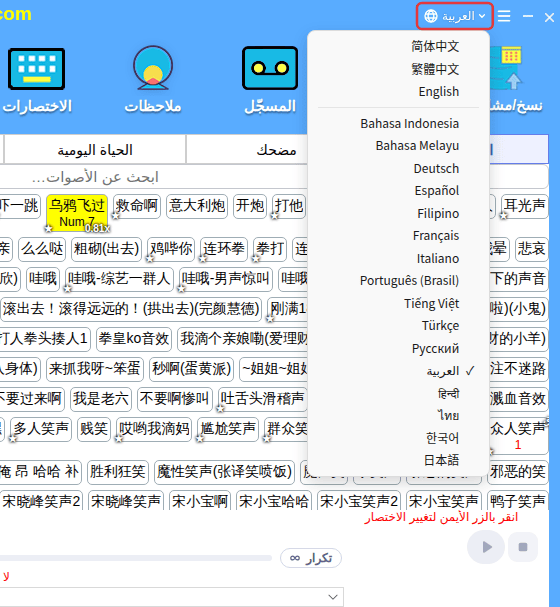Screen dimensions: 560x607
Task: Play the 多人笑声 sound
Action: click(x=41, y=430)
